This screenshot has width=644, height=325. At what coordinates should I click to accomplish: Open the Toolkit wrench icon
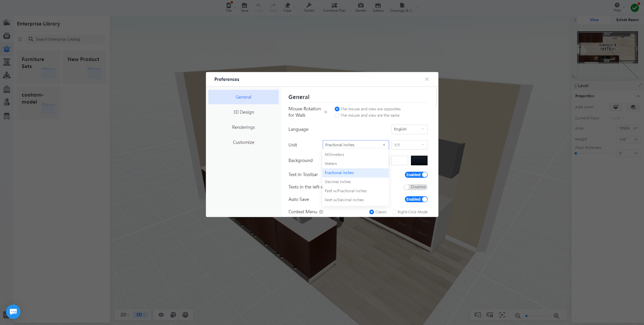click(309, 6)
